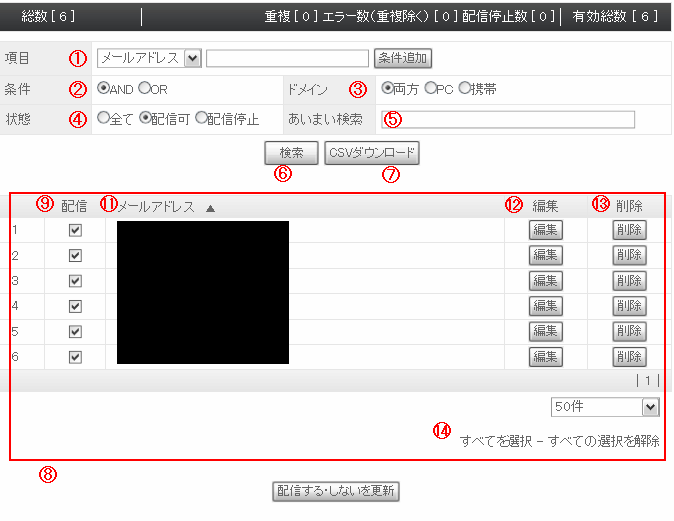Toggle the 配信 checkbox in row 6
Viewport: 674px width, 521px height.
coord(75,357)
